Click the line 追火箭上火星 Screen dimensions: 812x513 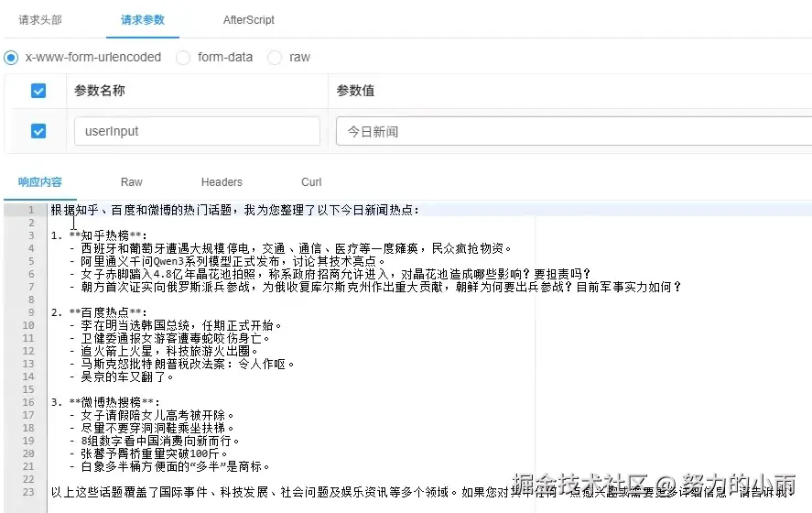[164, 352]
